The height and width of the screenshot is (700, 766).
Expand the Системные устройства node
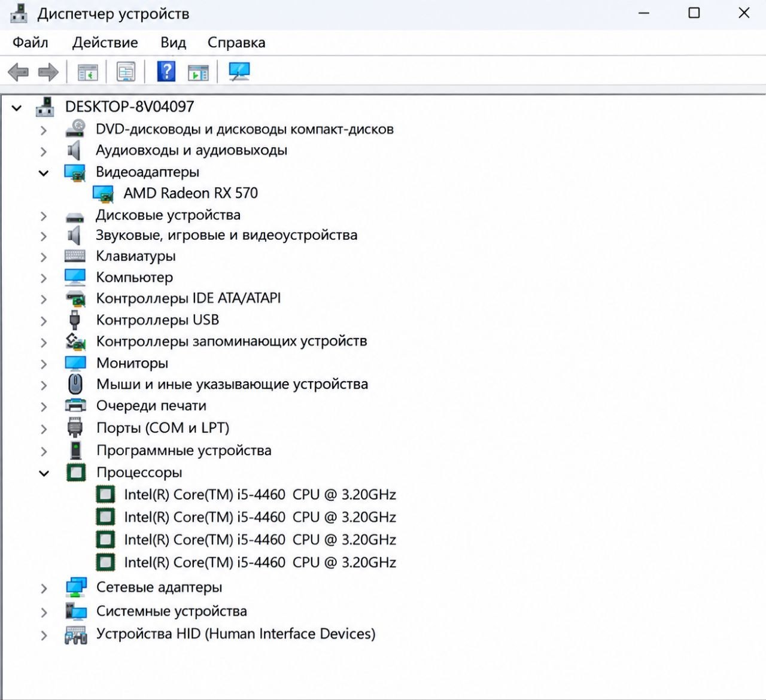(x=43, y=612)
